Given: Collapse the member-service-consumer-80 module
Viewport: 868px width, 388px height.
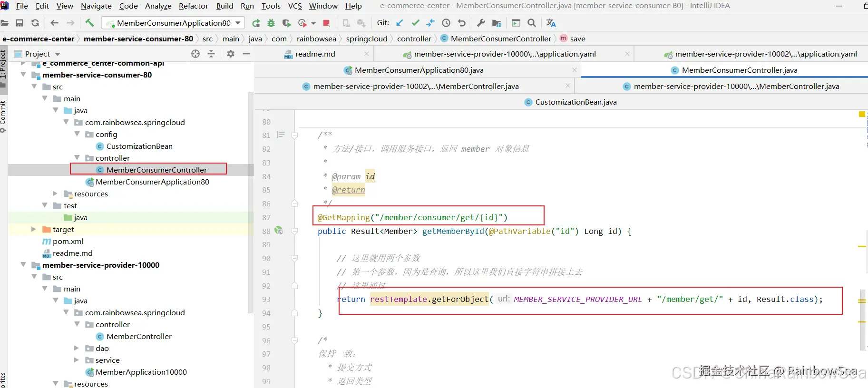Looking at the screenshot, I should 23,75.
